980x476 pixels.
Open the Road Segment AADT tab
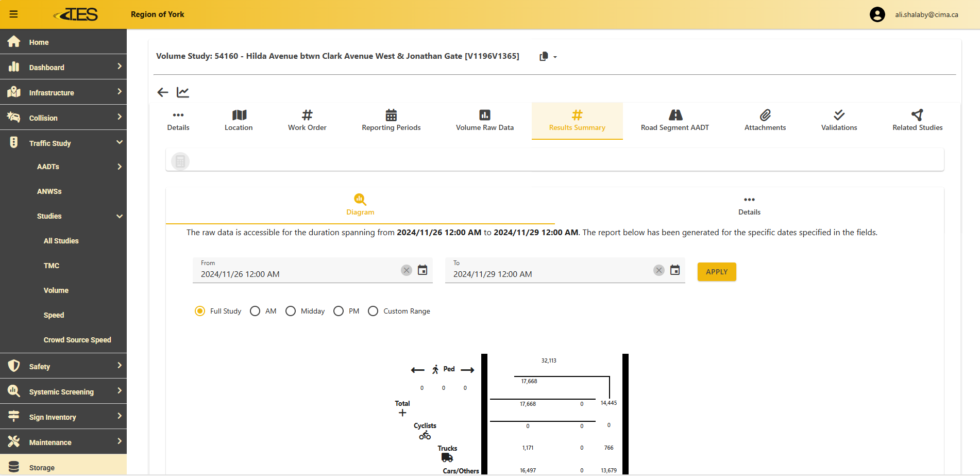tap(674, 121)
